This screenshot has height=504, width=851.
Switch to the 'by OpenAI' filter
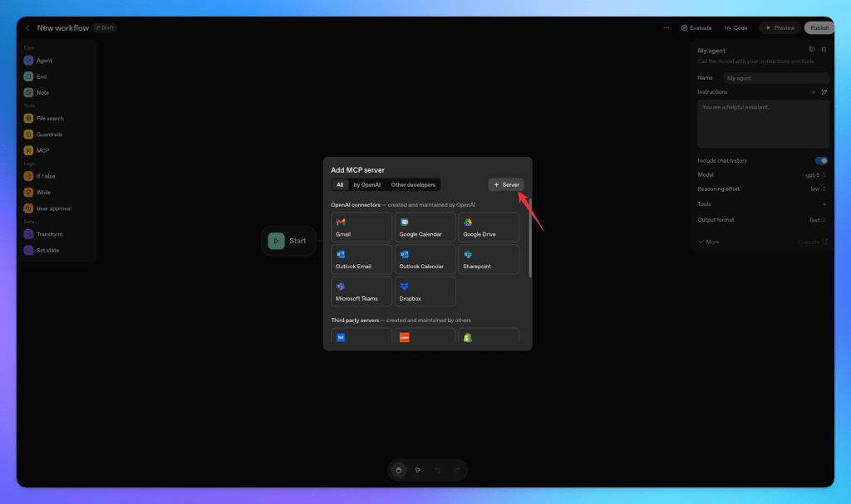[x=366, y=184]
